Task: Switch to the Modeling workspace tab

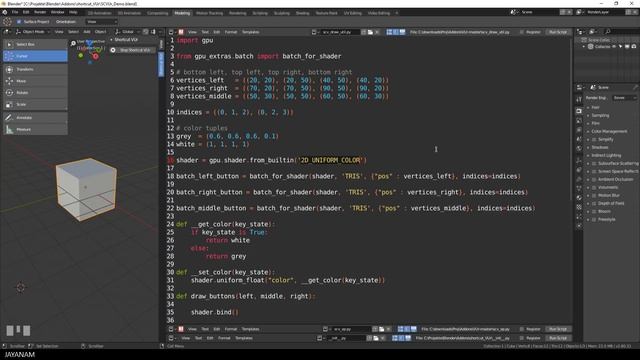Action: [182, 13]
